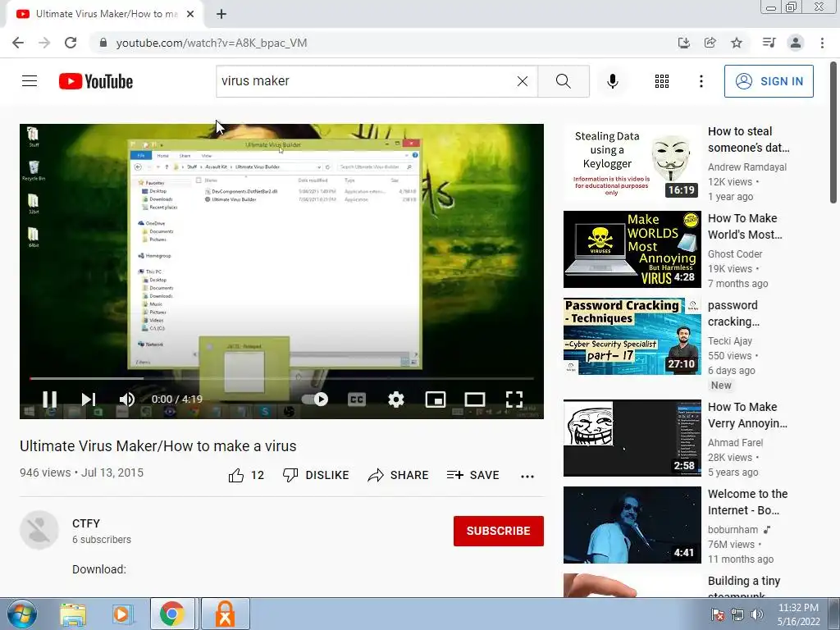Viewport: 840px width, 630px height.
Task: Clear the search box with the X
Action: pos(523,81)
